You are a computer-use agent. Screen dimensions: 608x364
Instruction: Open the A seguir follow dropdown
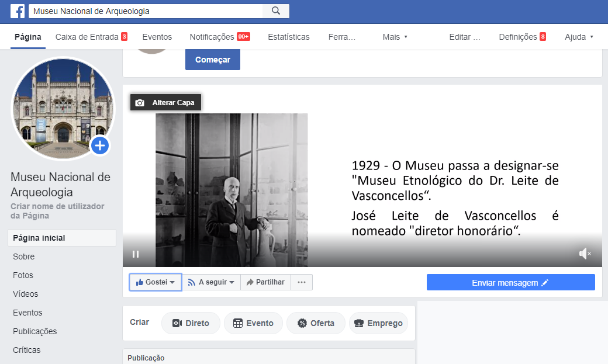pyautogui.click(x=211, y=282)
